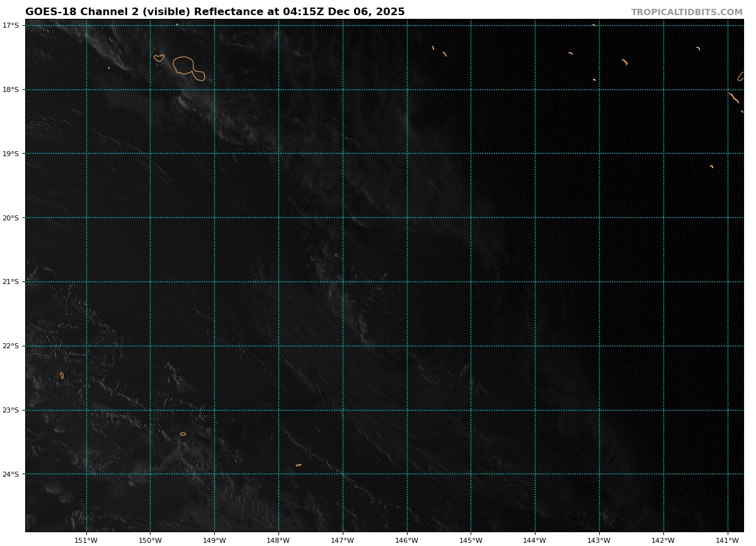Click the large Tahiti island outline

(x=184, y=65)
